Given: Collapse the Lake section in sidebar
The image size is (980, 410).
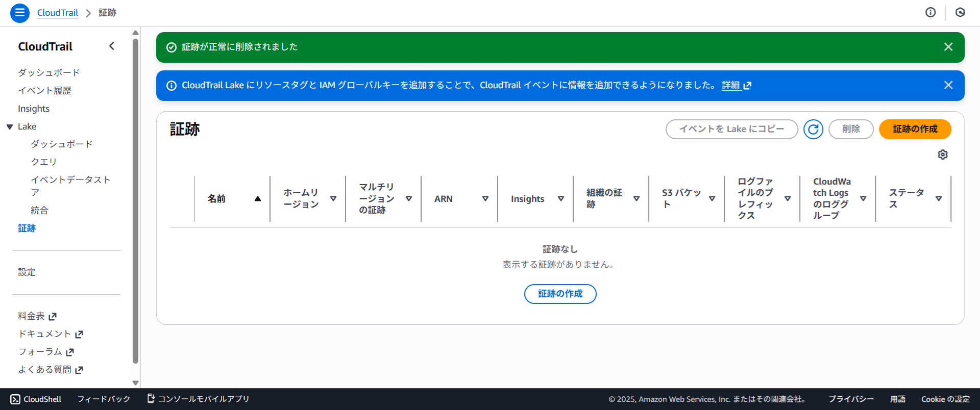Looking at the screenshot, I should [10, 127].
